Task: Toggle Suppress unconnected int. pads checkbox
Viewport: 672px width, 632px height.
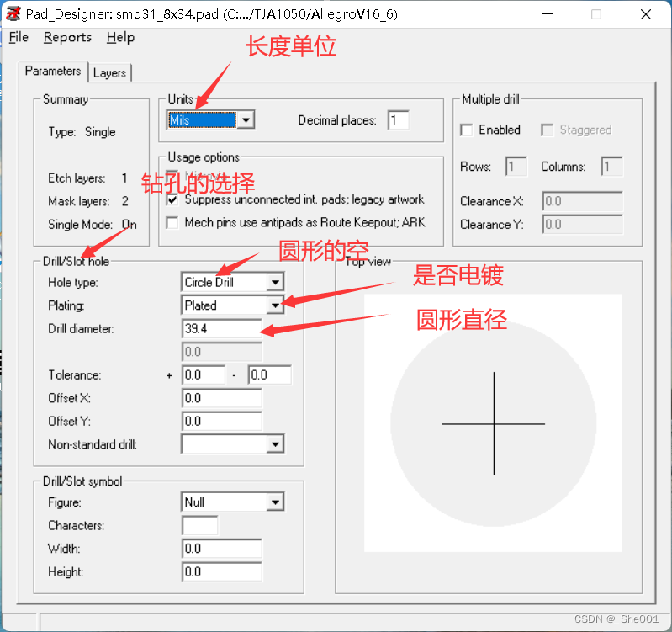Action: pos(173,200)
